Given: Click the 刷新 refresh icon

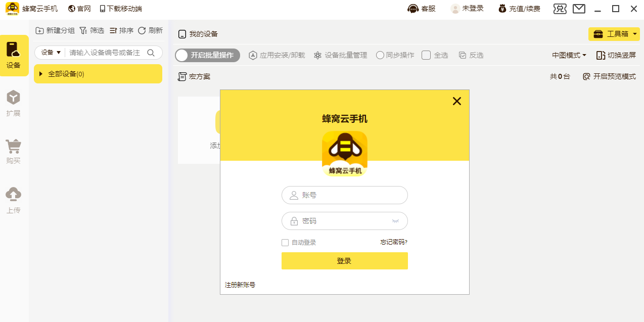Looking at the screenshot, I should (x=142, y=30).
